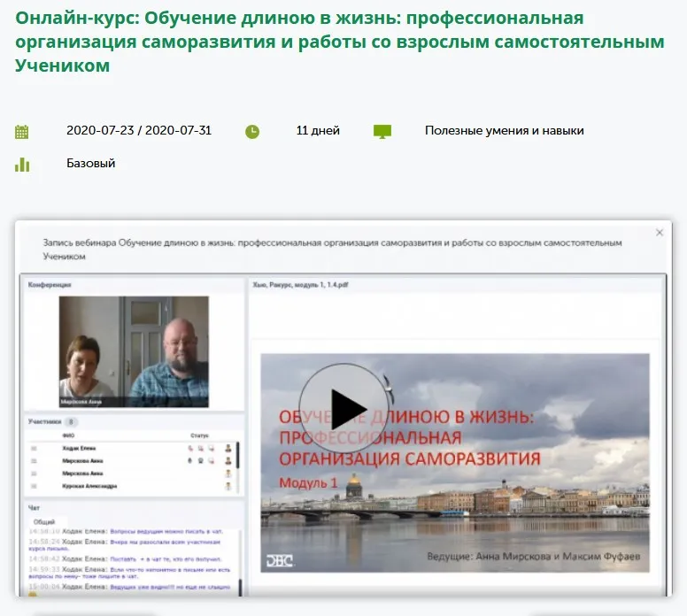Viewport: 687px width, 616px height.
Task: Select the date range 2020-07-23 / 2020-07-31
Action: [139, 131]
